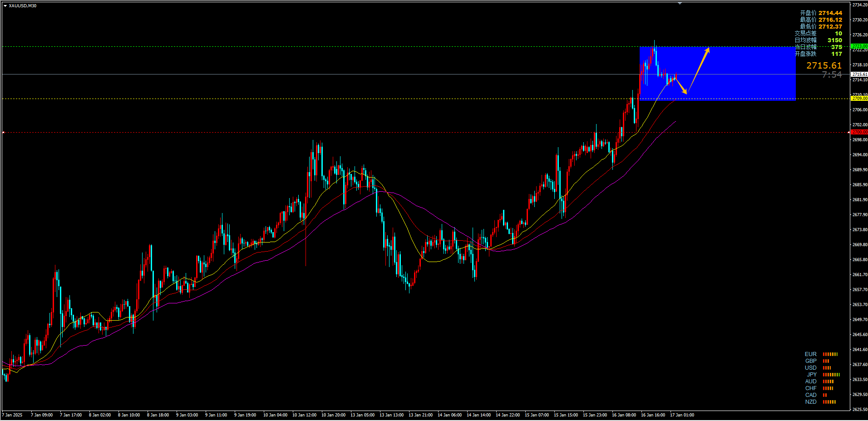
Task: Click the JPY currency strength label
Action: click(x=812, y=375)
